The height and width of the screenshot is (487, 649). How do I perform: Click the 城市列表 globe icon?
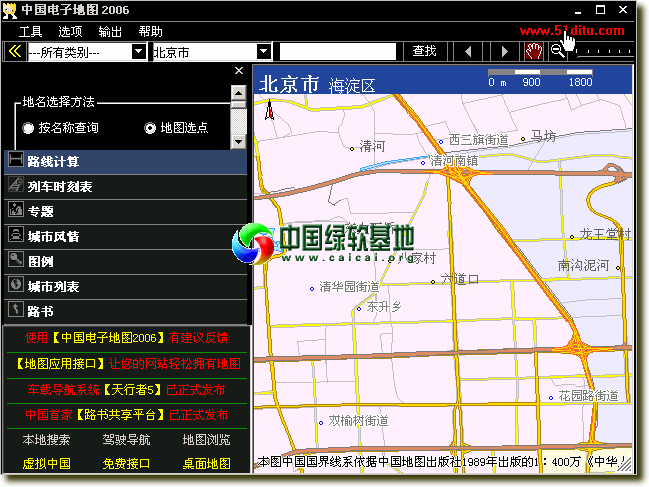click(16, 285)
